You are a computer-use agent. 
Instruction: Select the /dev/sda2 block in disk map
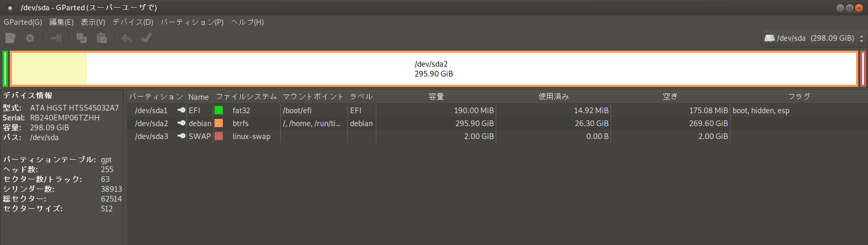(x=434, y=69)
